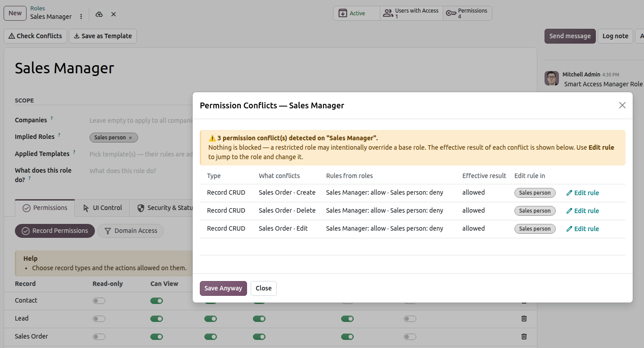Click Mitchell Admin avatar in chatter
644x348 pixels.
pos(552,78)
